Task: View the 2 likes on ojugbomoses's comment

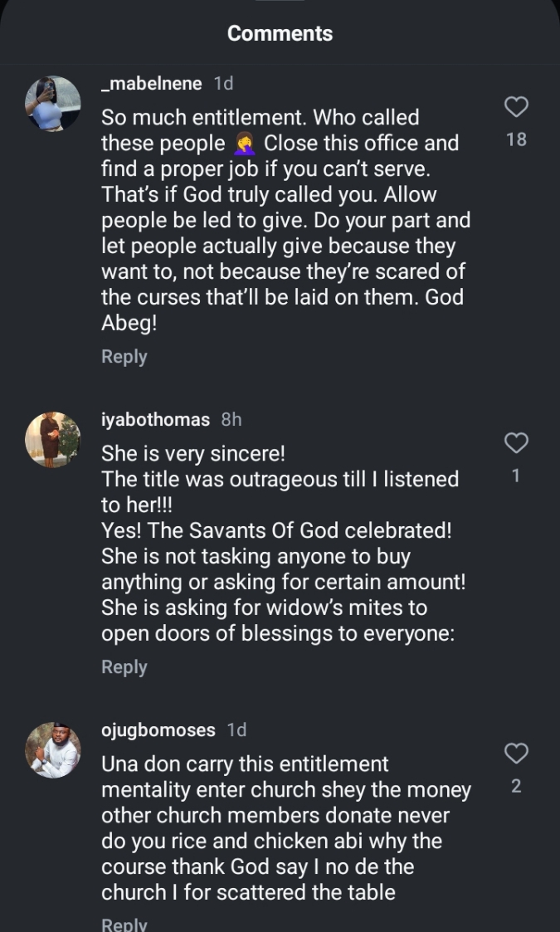Action: click(516, 786)
